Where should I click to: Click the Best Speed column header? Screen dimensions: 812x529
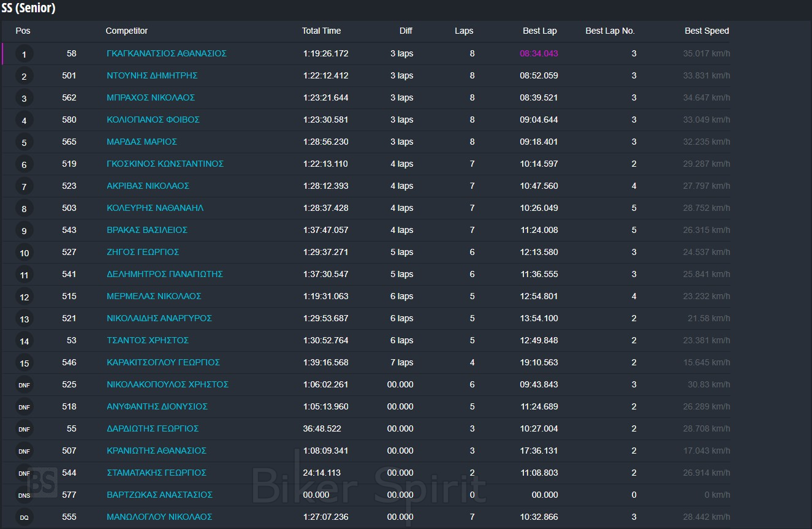pyautogui.click(x=707, y=31)
